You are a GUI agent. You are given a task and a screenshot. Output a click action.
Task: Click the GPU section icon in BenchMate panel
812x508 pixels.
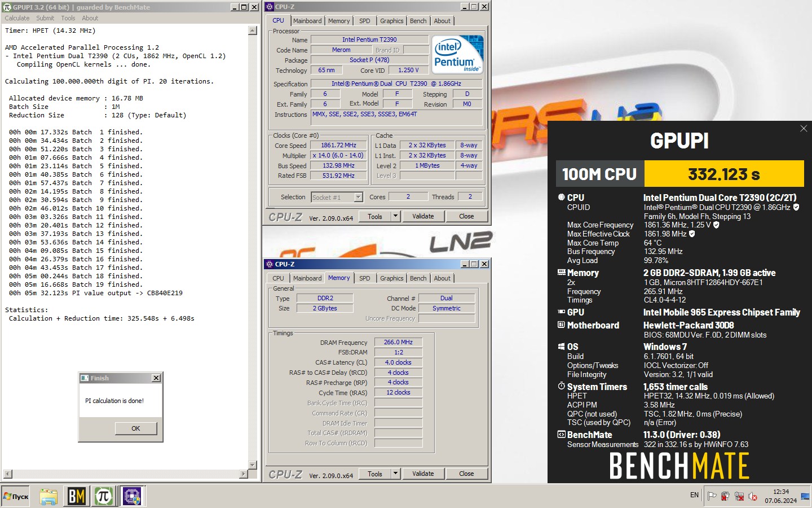pyautogui.click(x=561, y=312)
